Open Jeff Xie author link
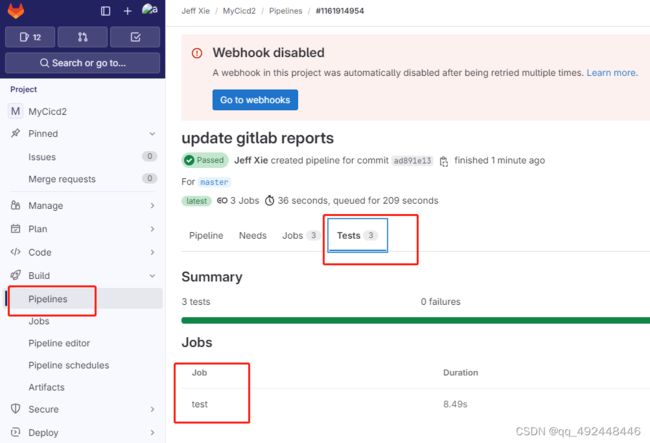 pyautogui.click(x=251, y=160)
